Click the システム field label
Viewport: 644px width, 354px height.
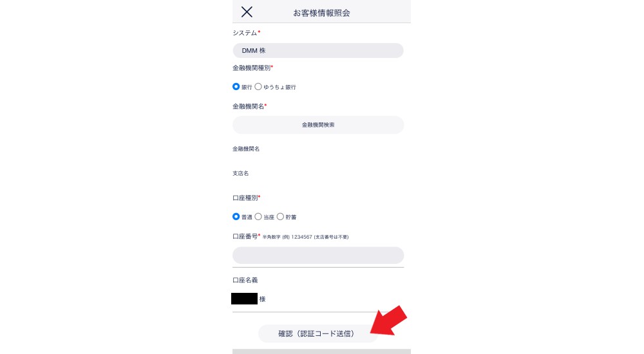(x=245, y=33)
